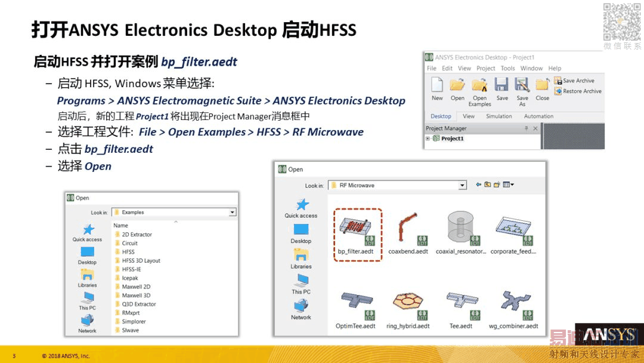Click Quick access in Examples dialog
The height and width of the screenshot is (363, 644).
click(x=87, y=233)
